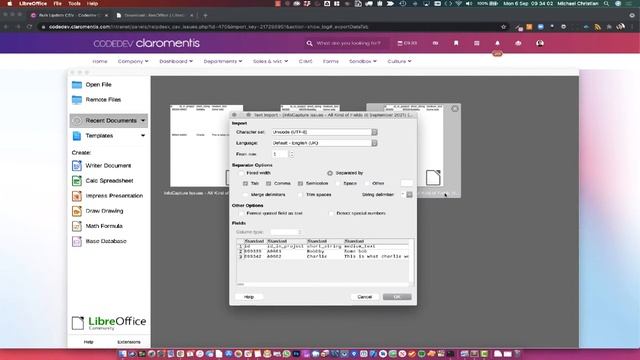Open the Column type dropdown

pyautogui.click(x=286, y=232)
